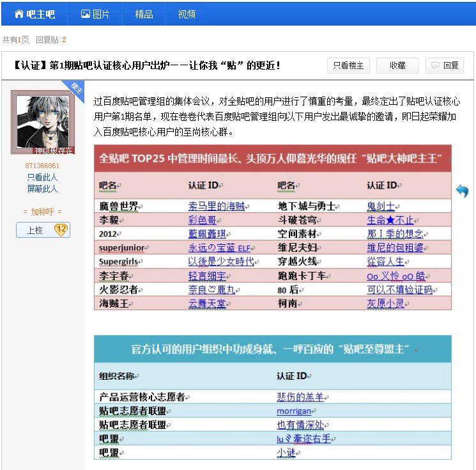Click the 产品运营核心志愿者 table cell
The image size is (476, 470).
[142, 396]
